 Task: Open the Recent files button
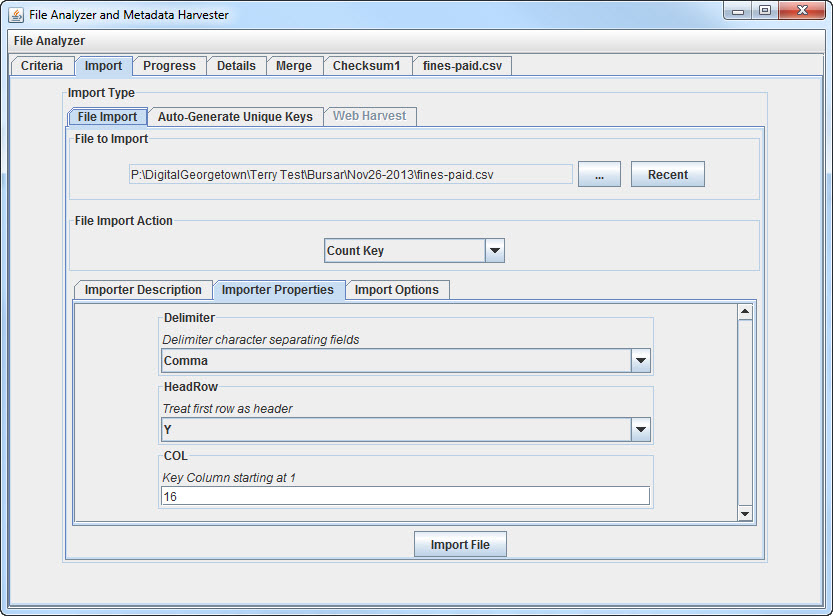click(667, 175)
